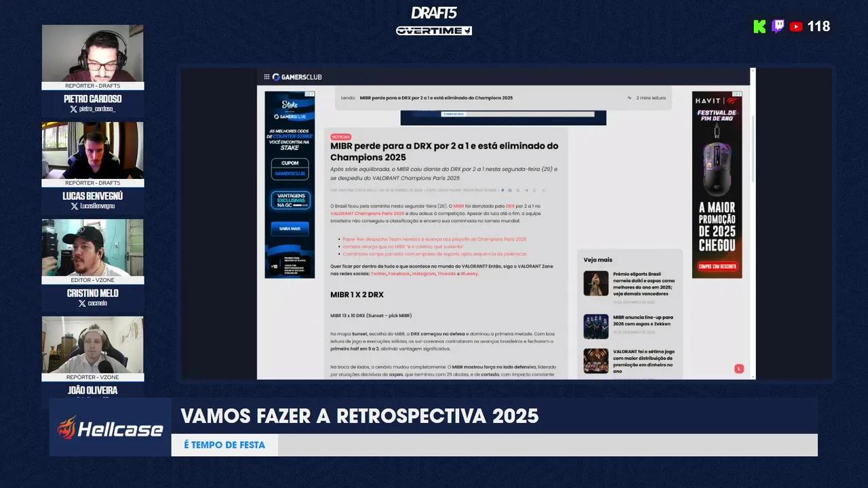This screenshot has height=488, width=868.
Task: Open the MIBR anuncia line-up article thumbnail
Action: pos(596,327)
